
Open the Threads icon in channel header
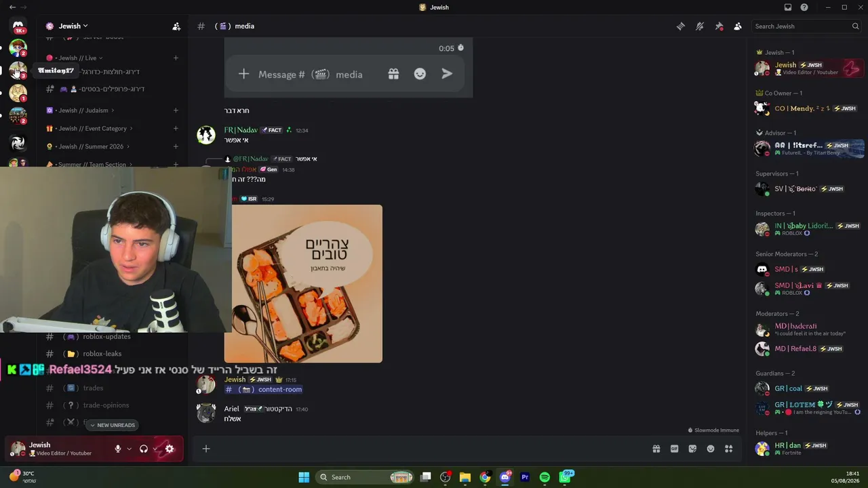681,26
